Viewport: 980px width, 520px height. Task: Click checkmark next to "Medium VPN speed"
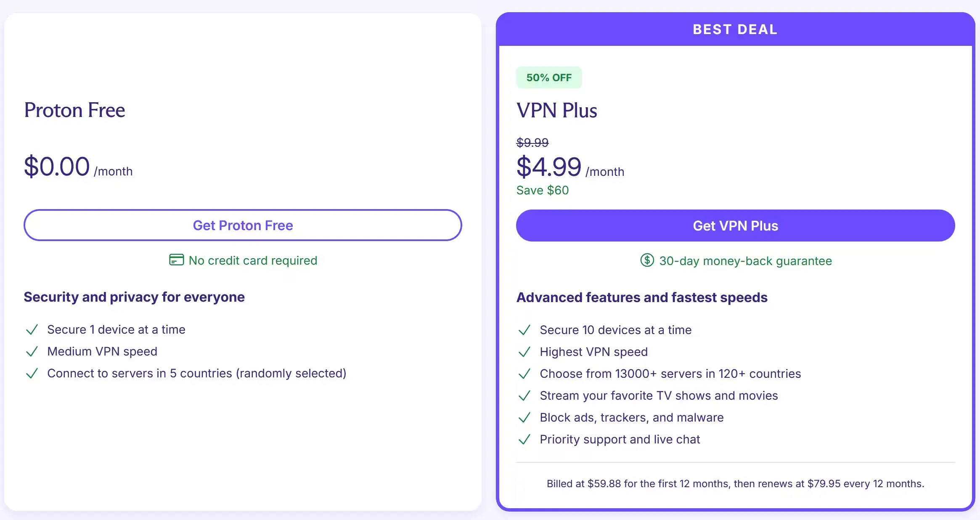pyautogui.click(x=32, y=351)
